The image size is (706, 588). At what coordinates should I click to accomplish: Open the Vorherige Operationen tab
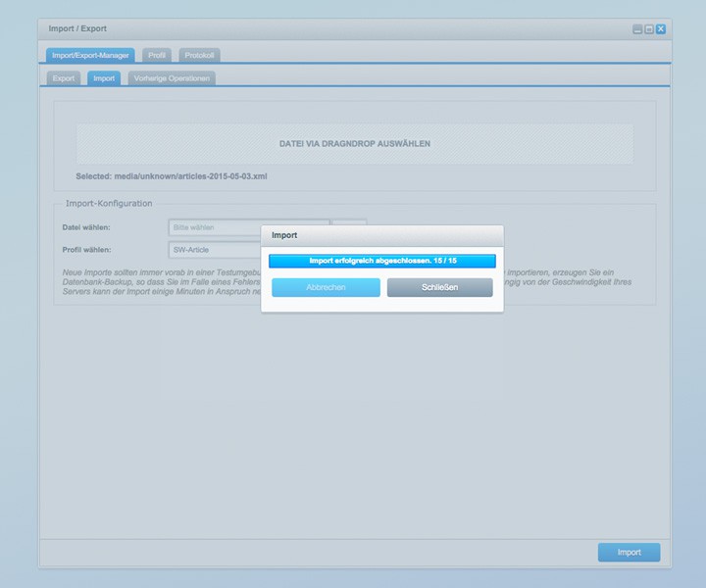pyautogui.click(x=171, y=77)
